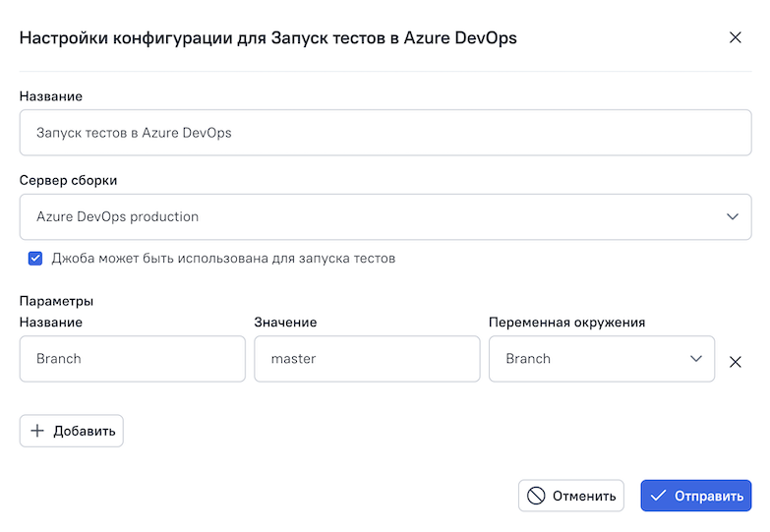Screen dimensions: 770x532
Task: Click the chevron in the Сервер сборки field
Action: pyautogui.click(x=732, y=216)
